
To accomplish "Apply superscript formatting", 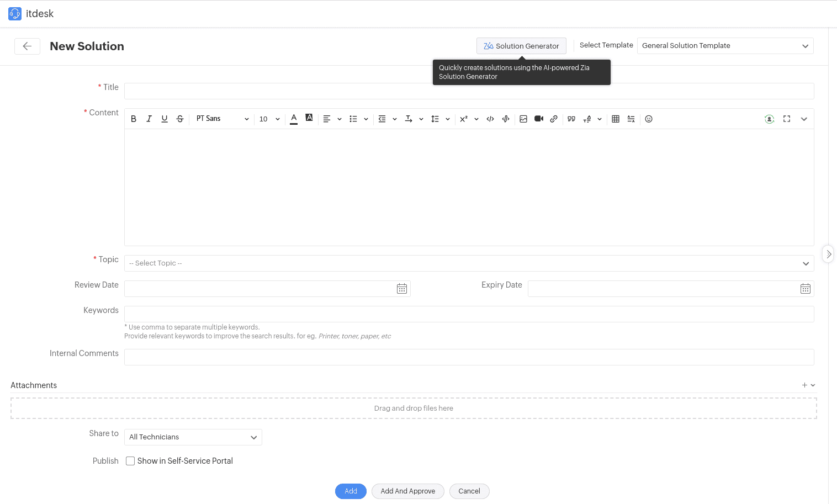I will (464, 119).
